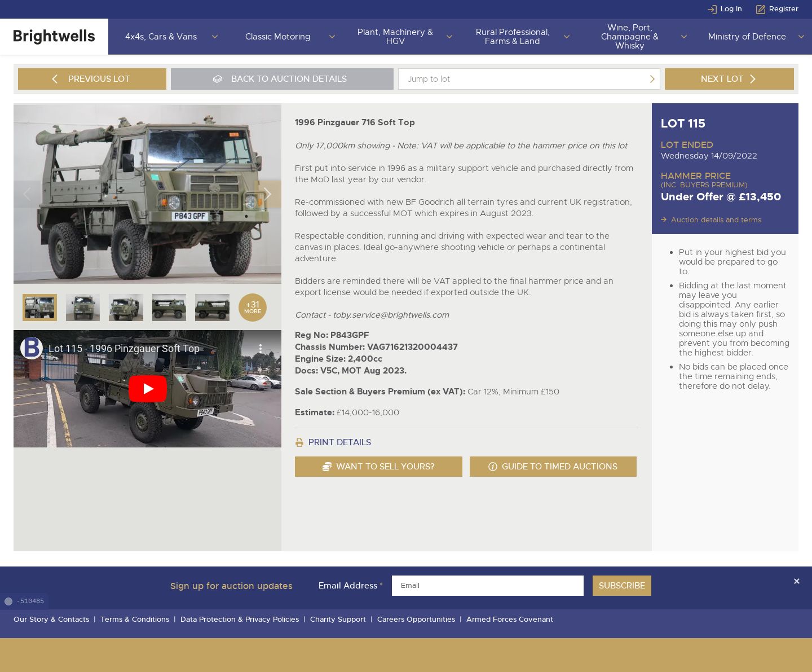Open Our Story & Contacts link
Viewport: 812px width, 672px height.
click(x=51, y=620)
